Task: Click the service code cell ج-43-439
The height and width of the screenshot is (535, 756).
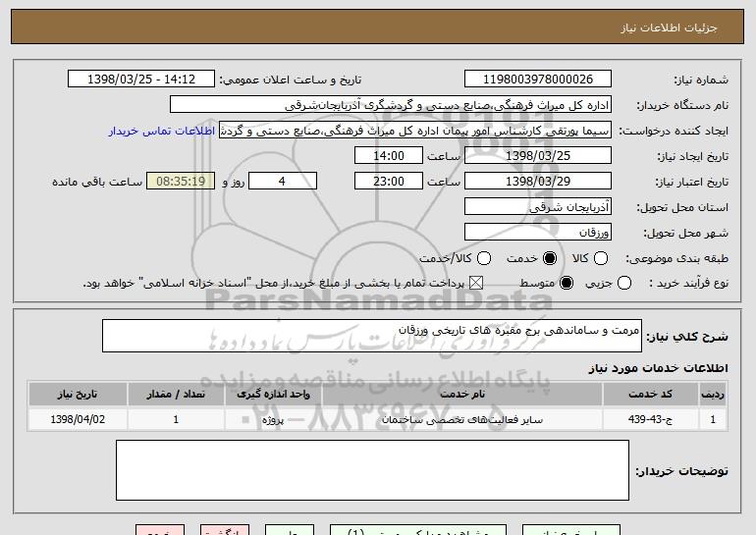Action: [x=650, y=419]
